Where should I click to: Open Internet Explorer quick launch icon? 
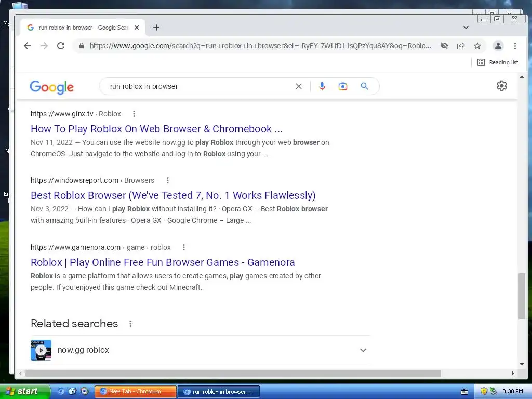click(72, 391)
